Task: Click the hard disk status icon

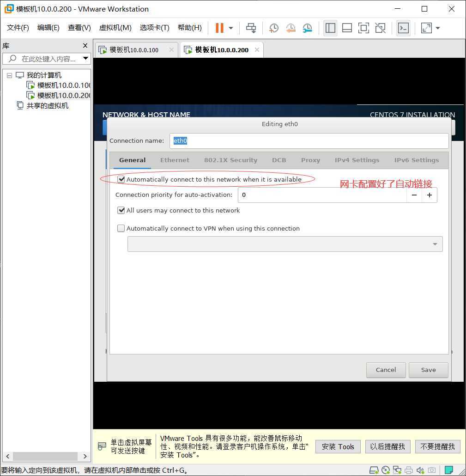Action: click(x=374, y=470)
